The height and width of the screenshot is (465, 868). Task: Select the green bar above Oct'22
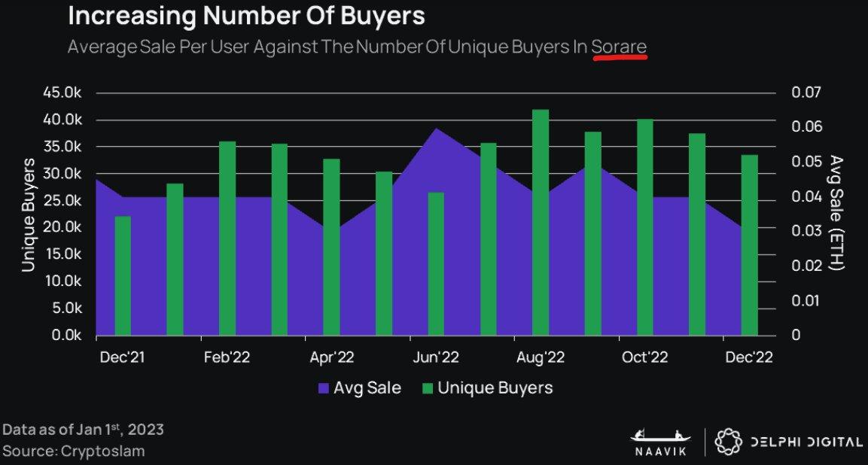click(645, 226)
